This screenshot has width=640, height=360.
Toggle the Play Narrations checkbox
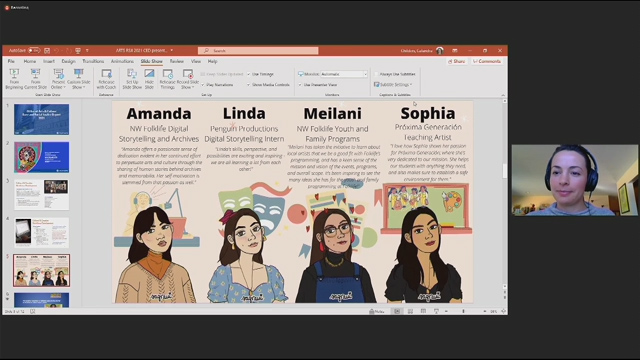click(203, 85)
